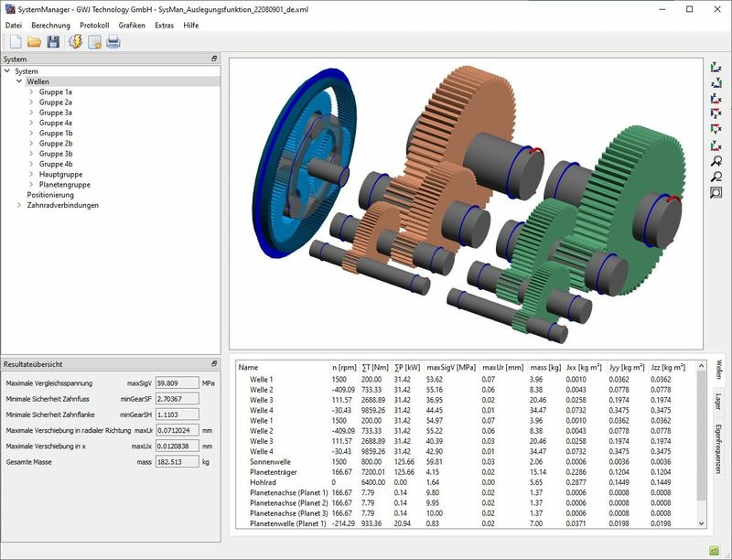Expand the Planetengruppe tree node
732x560 pixels.
click(x=31, y=185)
